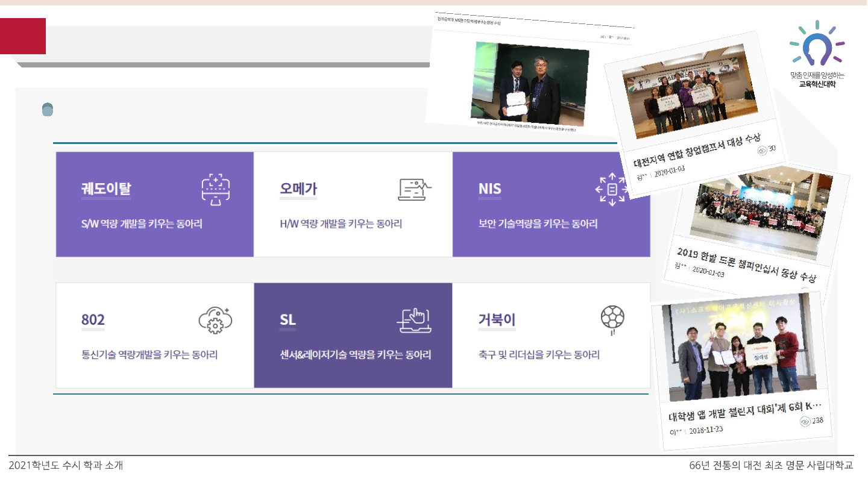868x488 pixels.
Task: Select the 오메가 club title
Action: click(x=298, y=189)
